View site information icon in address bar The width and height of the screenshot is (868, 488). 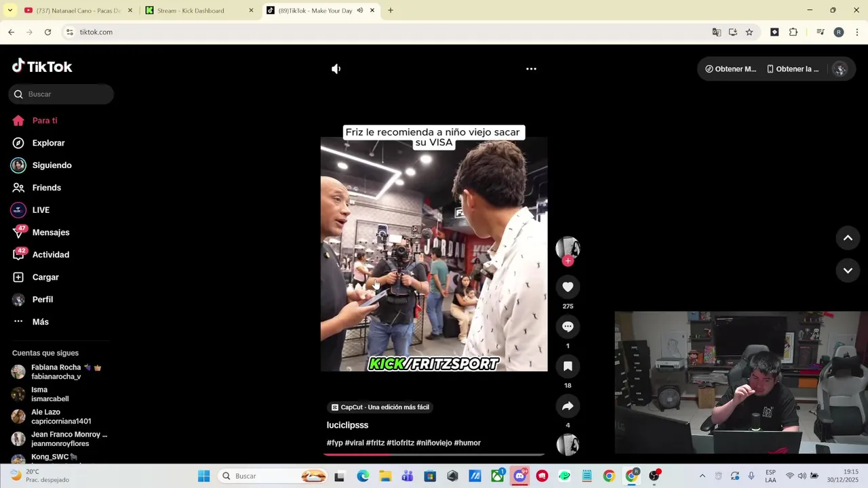[69, 32]
